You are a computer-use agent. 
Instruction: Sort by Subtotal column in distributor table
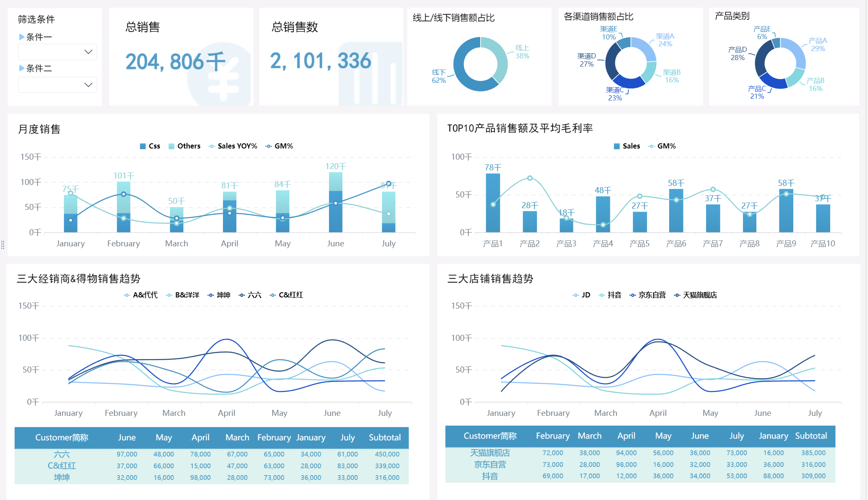[384, 437]
